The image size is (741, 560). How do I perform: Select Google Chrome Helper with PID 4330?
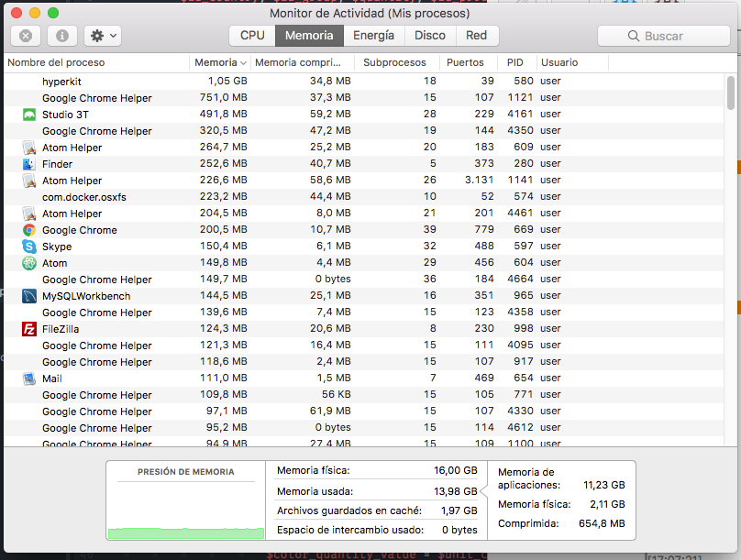tap(364, 412)
